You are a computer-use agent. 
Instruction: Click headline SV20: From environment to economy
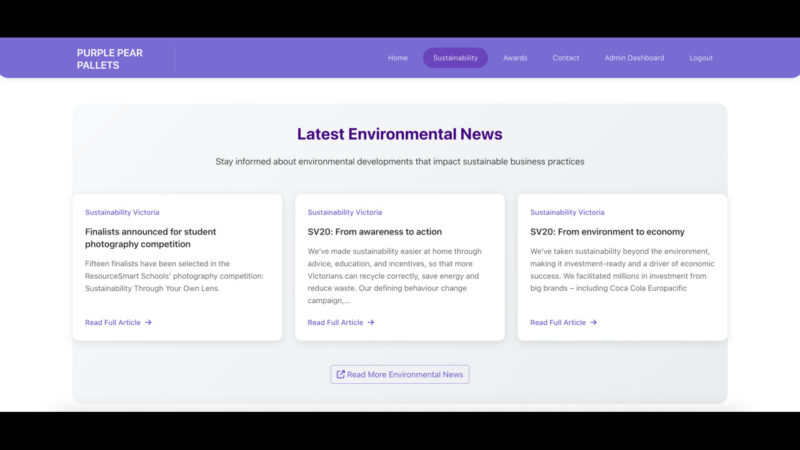pyautogui.click(x=607, y=232)
